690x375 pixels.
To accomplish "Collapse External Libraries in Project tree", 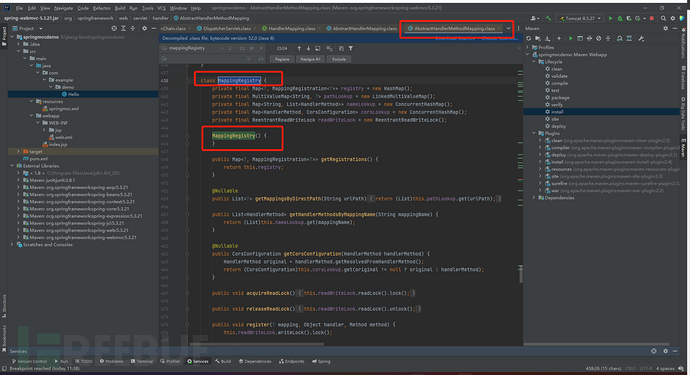I will 12,166.
